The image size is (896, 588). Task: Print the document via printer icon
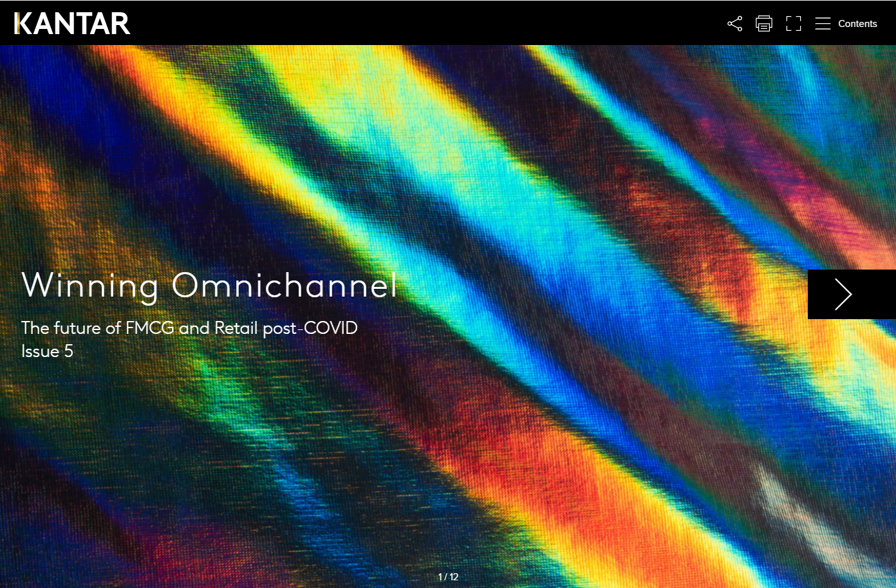coord(764,24)
